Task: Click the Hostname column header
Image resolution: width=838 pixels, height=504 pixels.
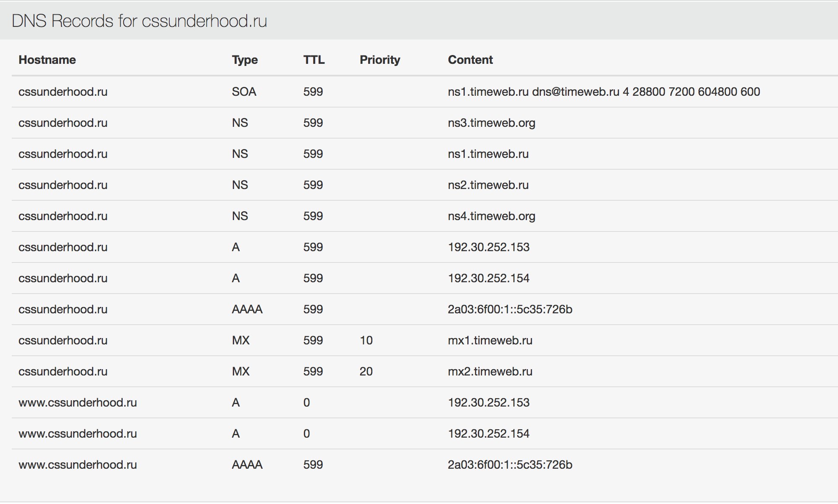Action: 47,60
